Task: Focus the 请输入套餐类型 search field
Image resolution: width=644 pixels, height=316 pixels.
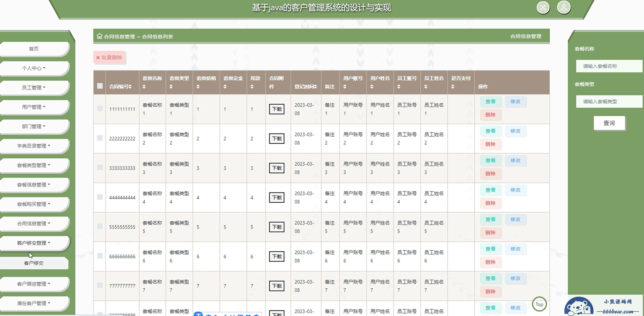Action: 610,101
